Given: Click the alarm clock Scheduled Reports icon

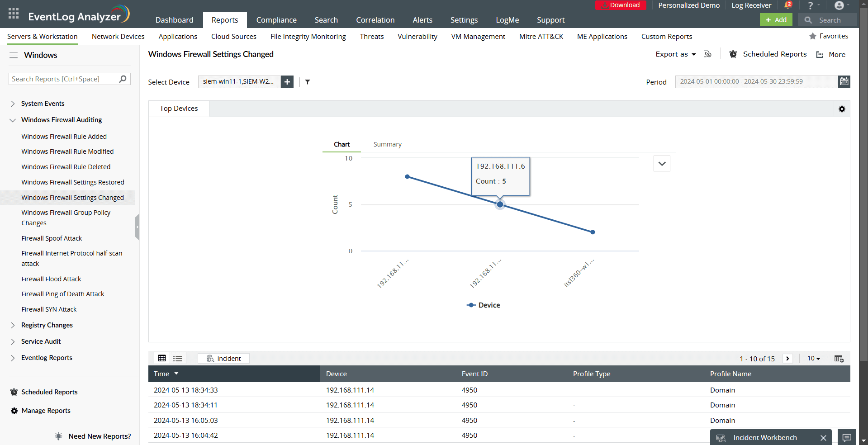Looking at the screenshot, I should pyautogui.click(x=733, y=54).
